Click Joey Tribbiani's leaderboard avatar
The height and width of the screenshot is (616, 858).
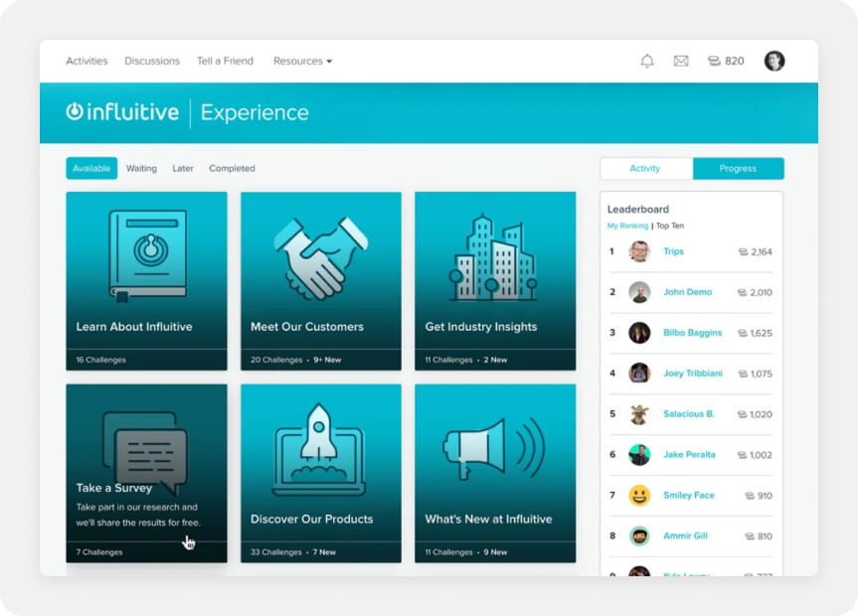coord(639,374)
